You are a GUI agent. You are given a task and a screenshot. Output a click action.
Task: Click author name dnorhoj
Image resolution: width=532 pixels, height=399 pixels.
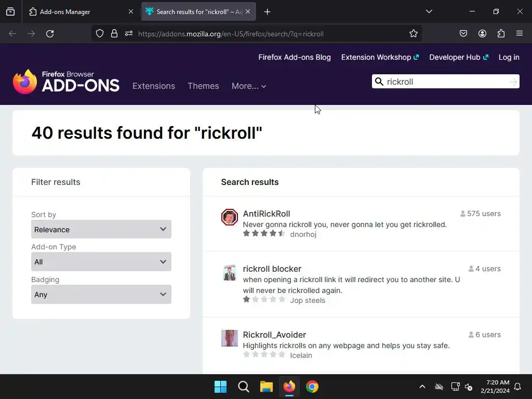tap(303, 234)
